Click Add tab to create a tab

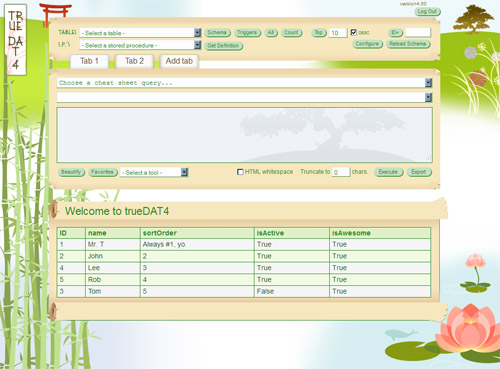179,61
